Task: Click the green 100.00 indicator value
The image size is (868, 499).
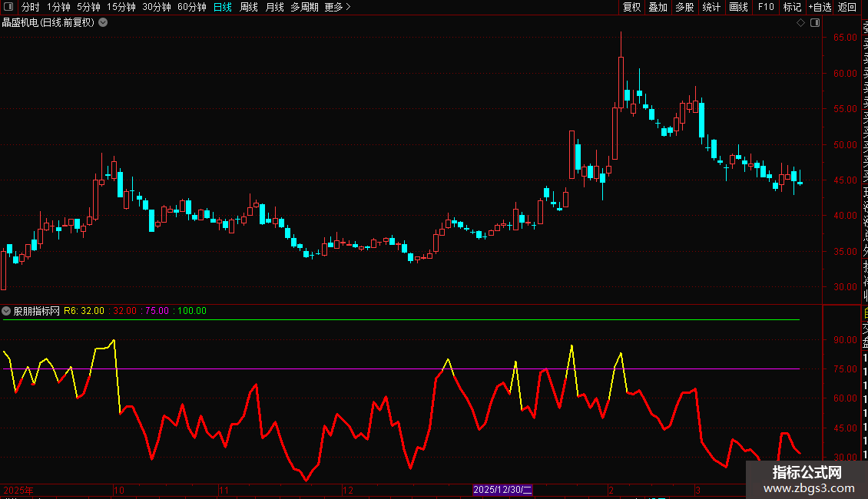Action: coord(191,311)
